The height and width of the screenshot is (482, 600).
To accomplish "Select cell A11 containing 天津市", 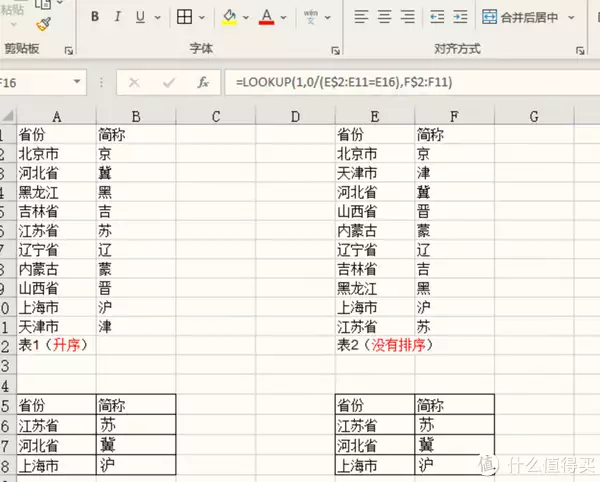I will (x=56, y=326).
